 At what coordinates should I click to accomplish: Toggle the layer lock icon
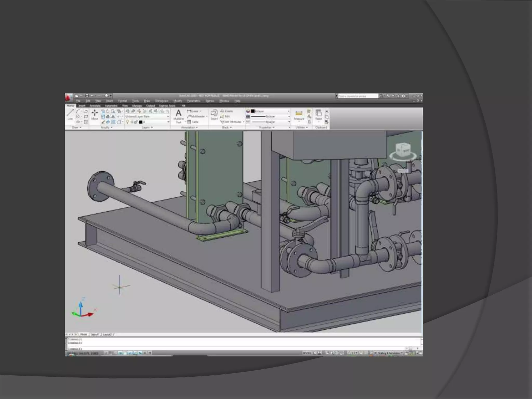(136, 122)
